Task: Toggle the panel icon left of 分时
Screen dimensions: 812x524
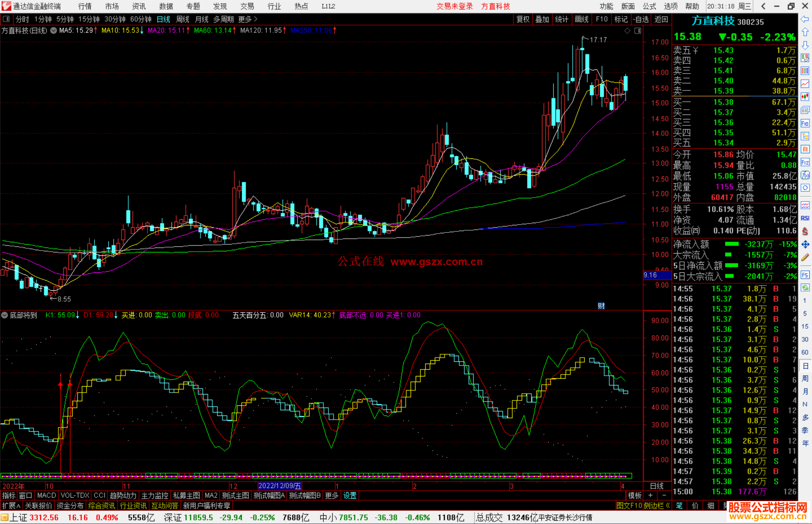Action: (6, 19)
